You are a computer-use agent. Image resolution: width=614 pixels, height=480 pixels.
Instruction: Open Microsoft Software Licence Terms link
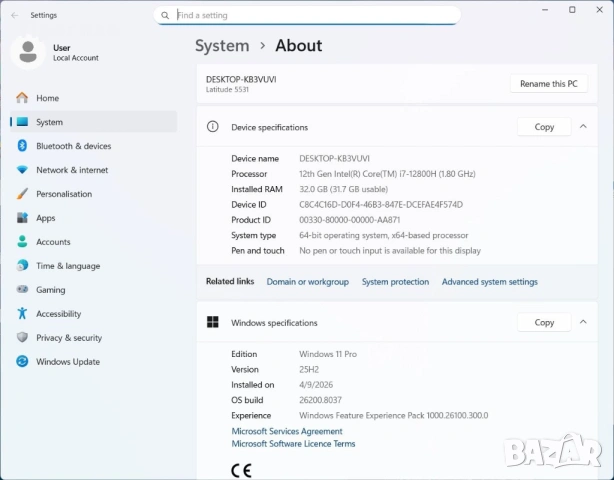(293, 444)
